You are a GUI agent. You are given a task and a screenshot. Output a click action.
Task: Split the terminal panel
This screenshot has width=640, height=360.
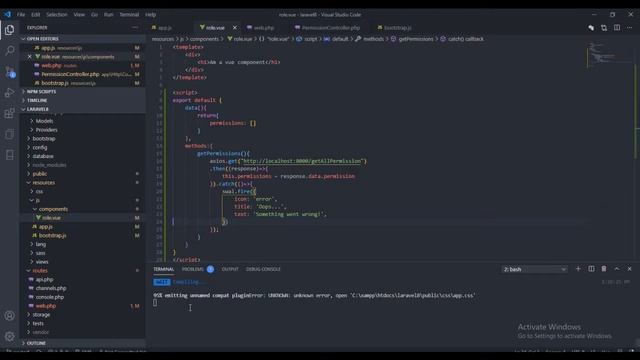(591, 269)
